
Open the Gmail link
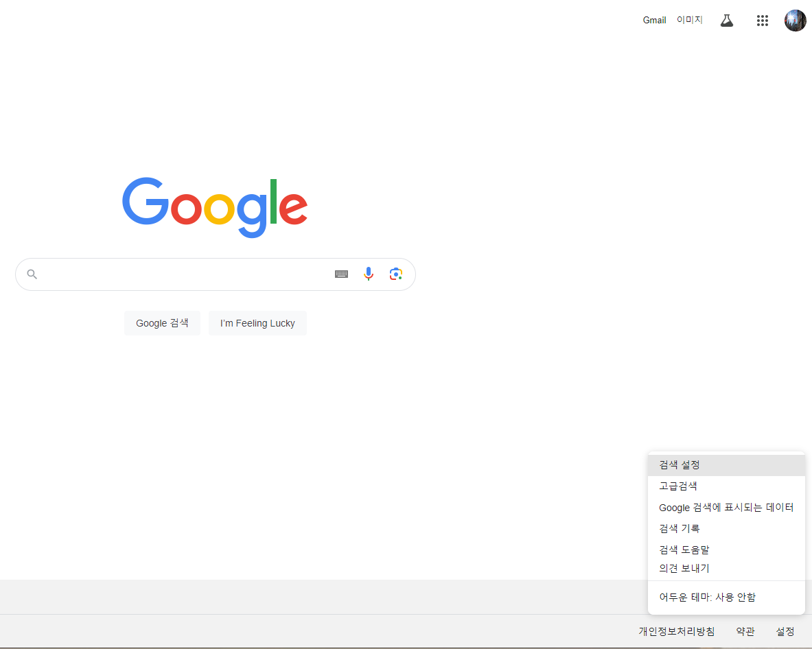(x=654, y=20)
